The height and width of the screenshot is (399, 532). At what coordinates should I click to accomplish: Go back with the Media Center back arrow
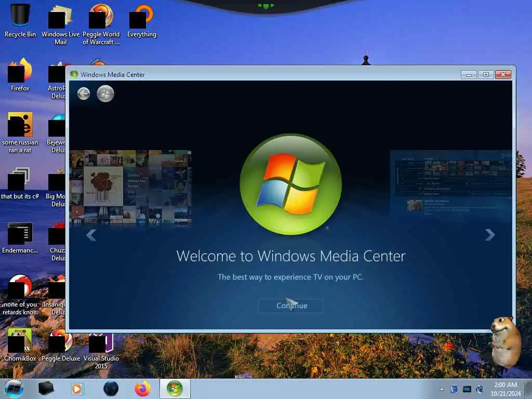click(x=84, y=94)
